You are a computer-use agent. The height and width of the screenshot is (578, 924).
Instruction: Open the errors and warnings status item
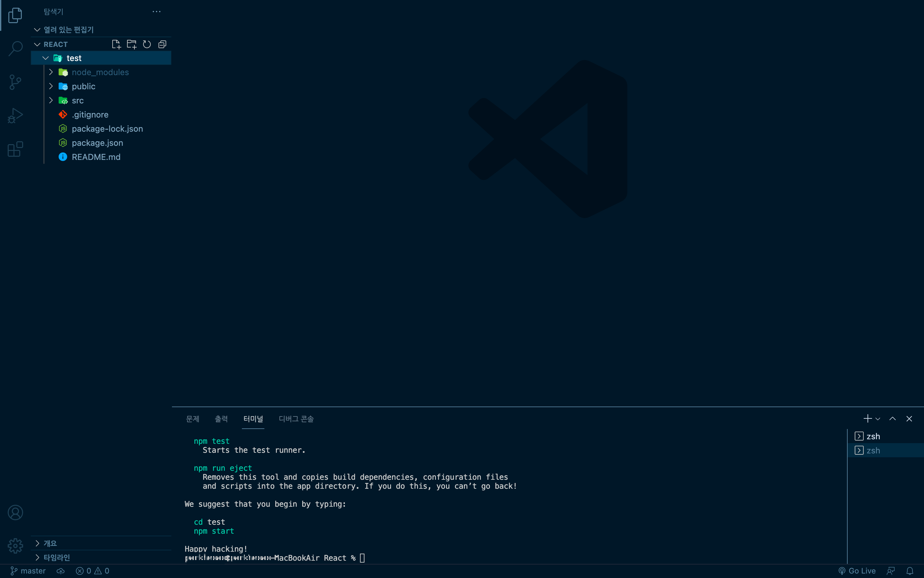[x=92, y=571]
